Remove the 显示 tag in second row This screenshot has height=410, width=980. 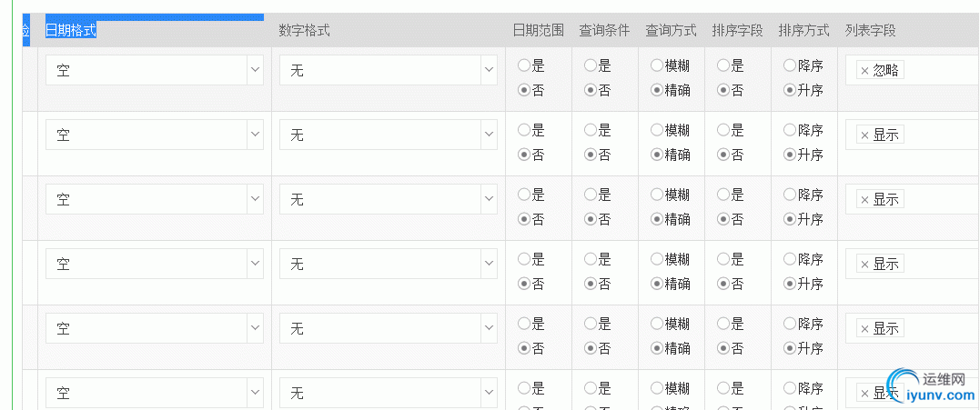[x=864, y=135]
